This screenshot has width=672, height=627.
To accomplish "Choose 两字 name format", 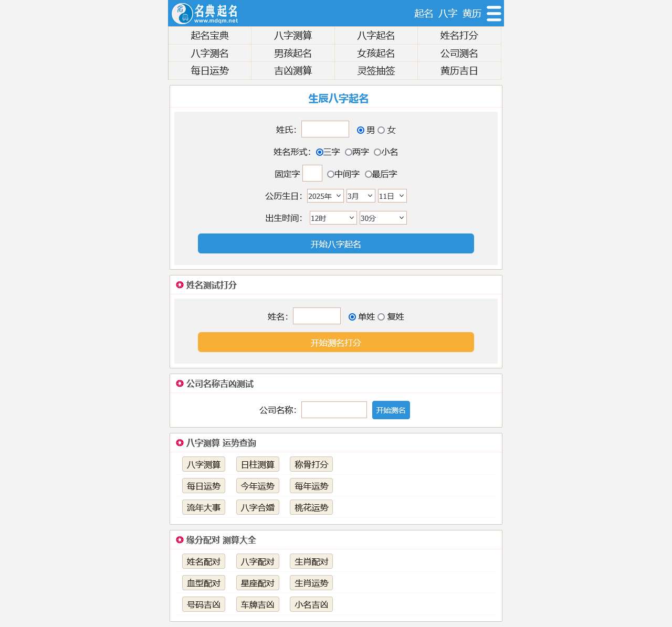I will [349, 152].
